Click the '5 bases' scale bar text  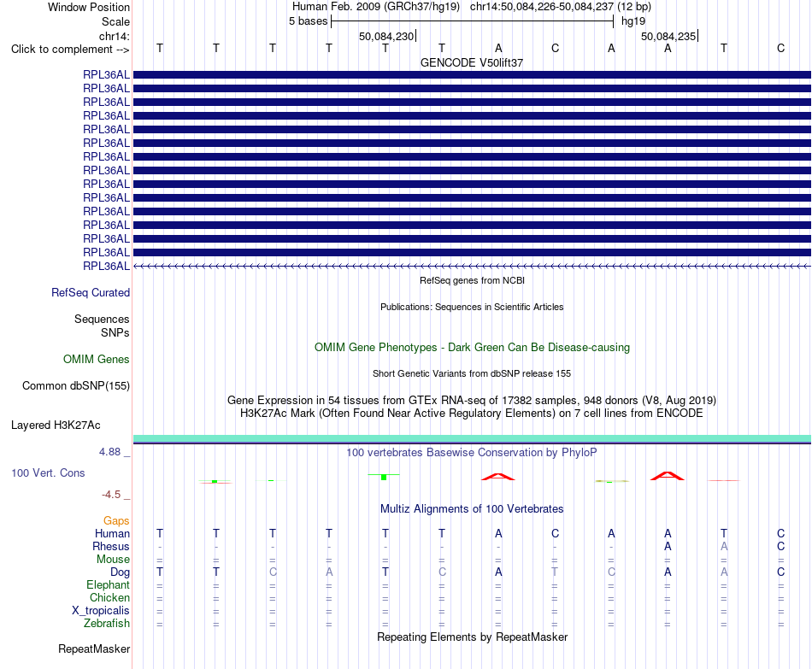pos(308,21)
